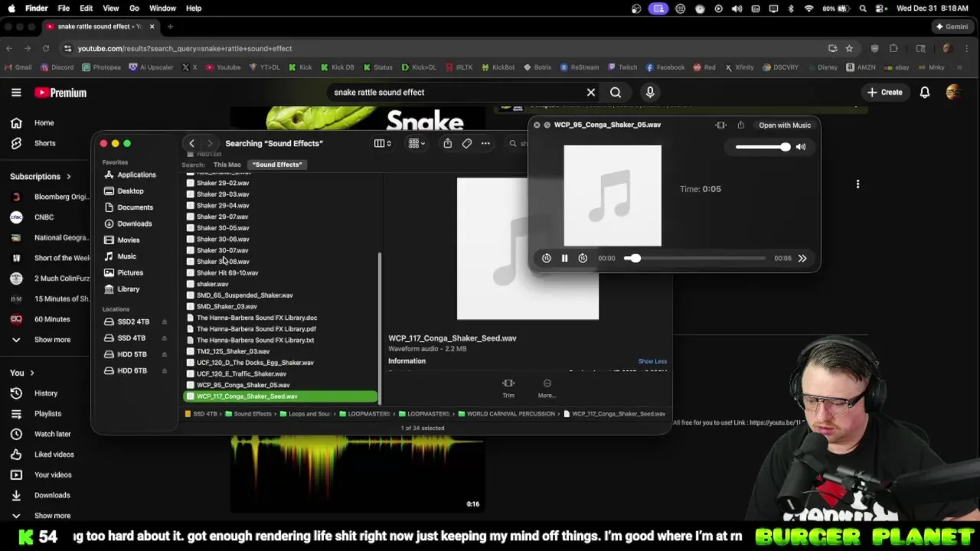Click Show Less in preview information
Image resolution: width=980 pixels, height=551 pixels.
(652, 361)
